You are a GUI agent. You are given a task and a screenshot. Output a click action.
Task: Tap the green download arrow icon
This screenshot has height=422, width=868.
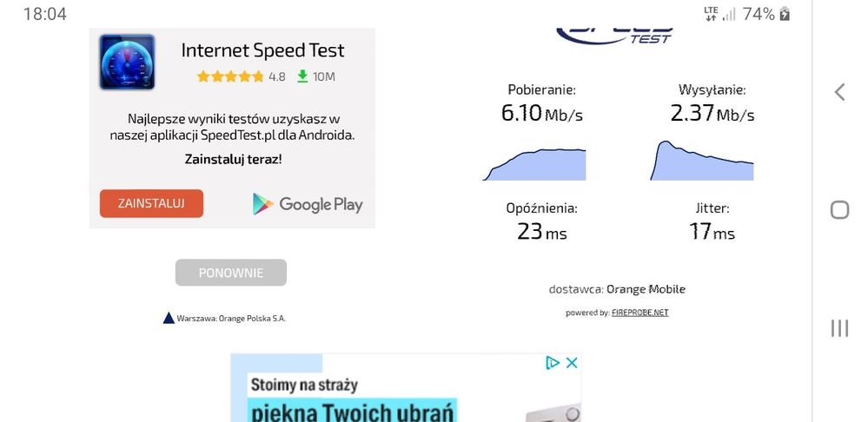pyautogui.click(x=302, y=76)
